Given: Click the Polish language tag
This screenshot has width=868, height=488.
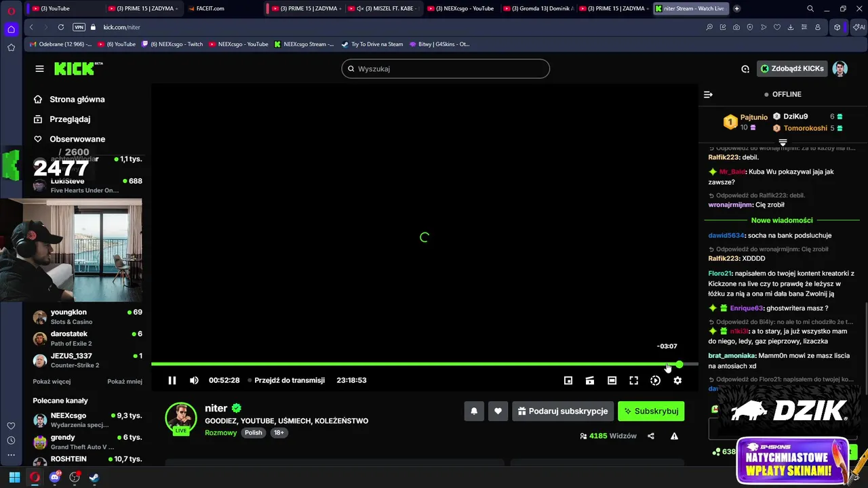Looking at the screenshot, I should pyautogui.click(x=254, y=432).
